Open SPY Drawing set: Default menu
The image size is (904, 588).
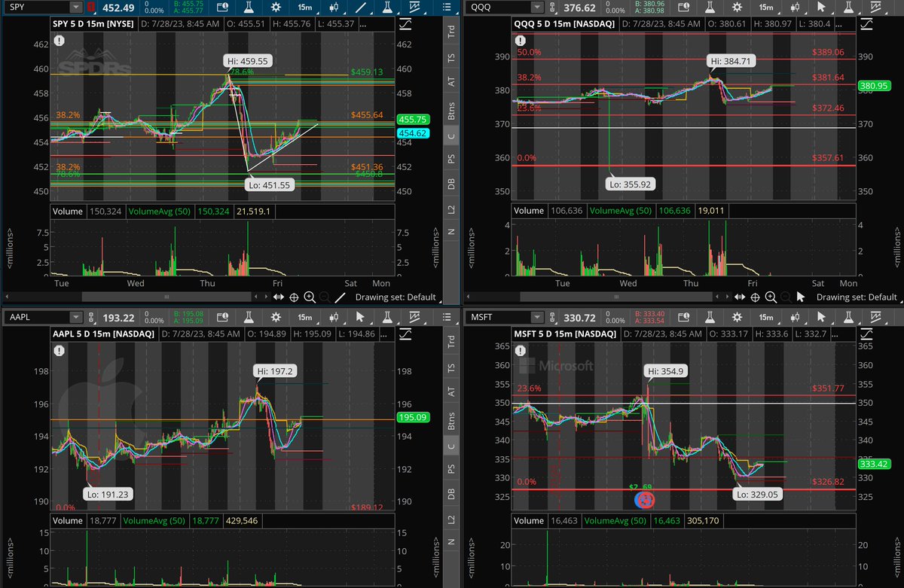click(395, 297)
